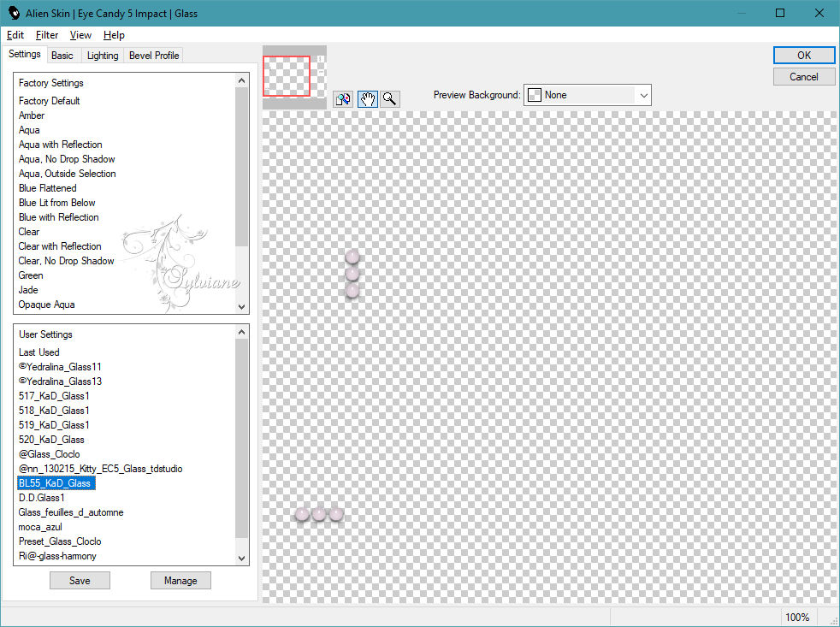Select 519_KaD_Glass1 user setting

point(54,424)
